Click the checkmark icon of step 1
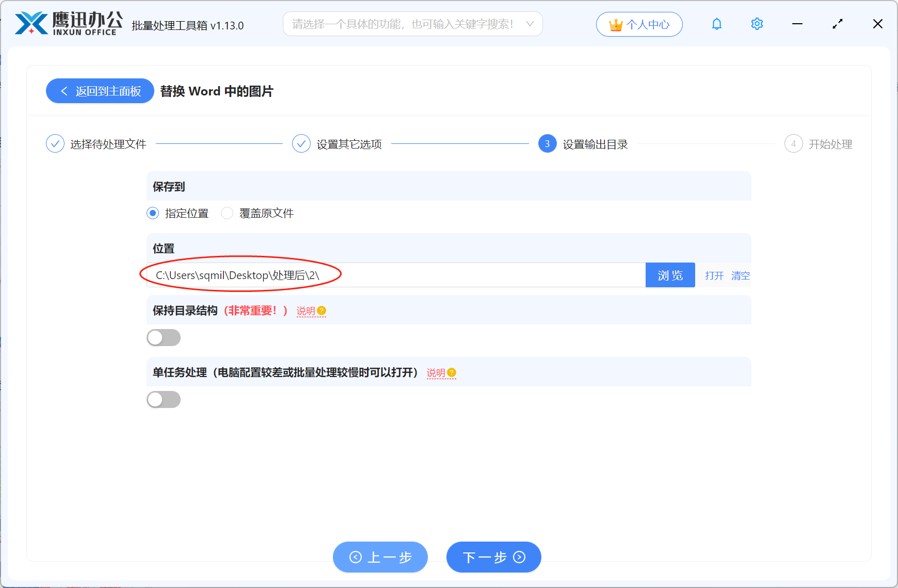This screenshot has width=898, height=588. click(55, 143)
